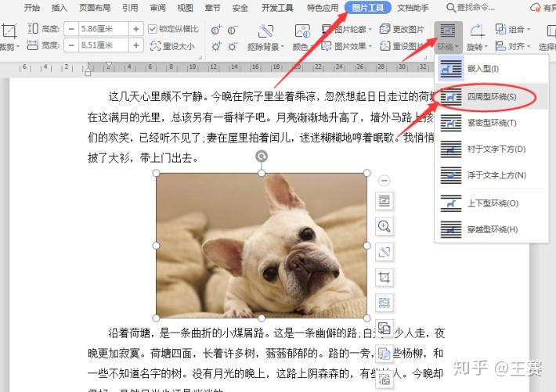Viewport: 556px width, 392px height.
Task: Switch to the 安全 tab
Action: click(x=240, y=8)
